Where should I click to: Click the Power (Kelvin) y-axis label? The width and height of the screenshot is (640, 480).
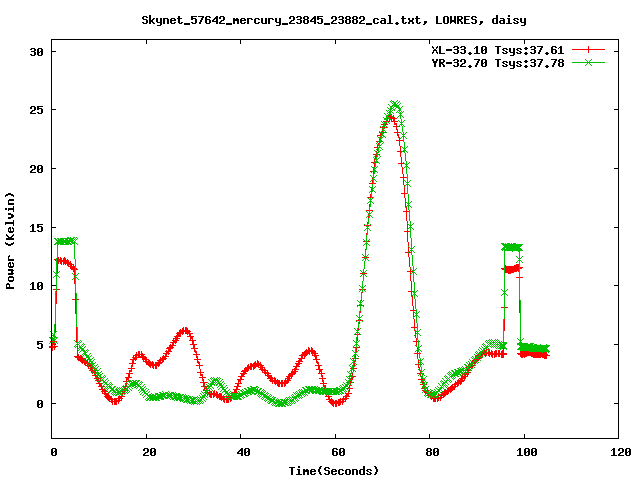pyautogui.click(x=10, y=241)
